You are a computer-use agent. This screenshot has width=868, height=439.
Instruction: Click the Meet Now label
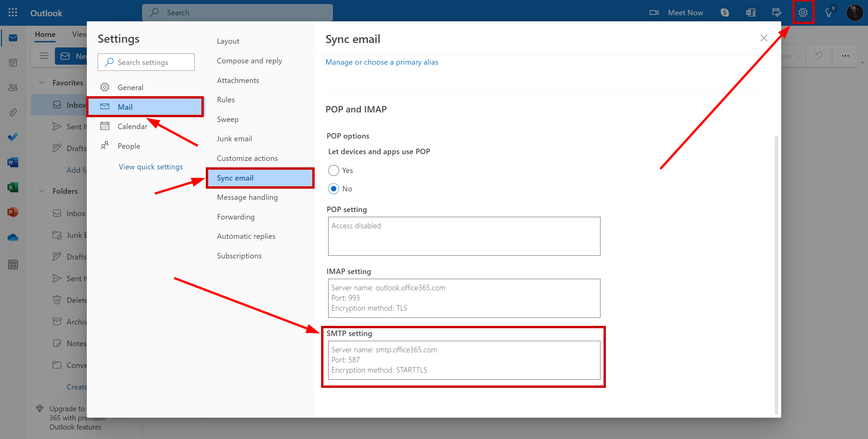tap(685, 13)
